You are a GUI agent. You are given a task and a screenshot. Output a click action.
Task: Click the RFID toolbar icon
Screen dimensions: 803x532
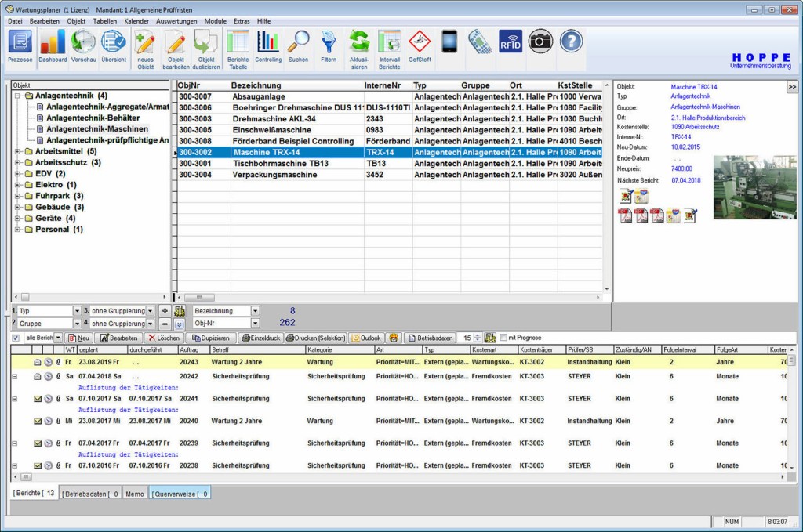[x=511, y=42]
